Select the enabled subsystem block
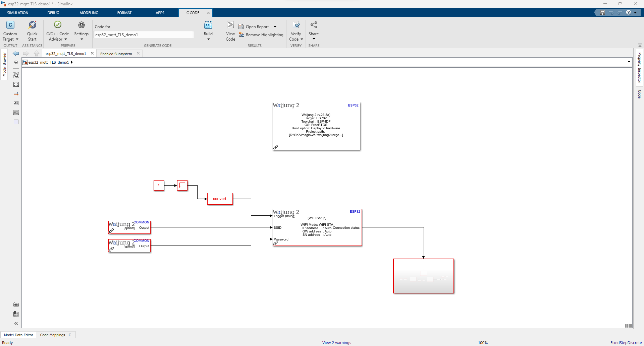This screenshot has width=644, height=346. click(x=424, y=276)
